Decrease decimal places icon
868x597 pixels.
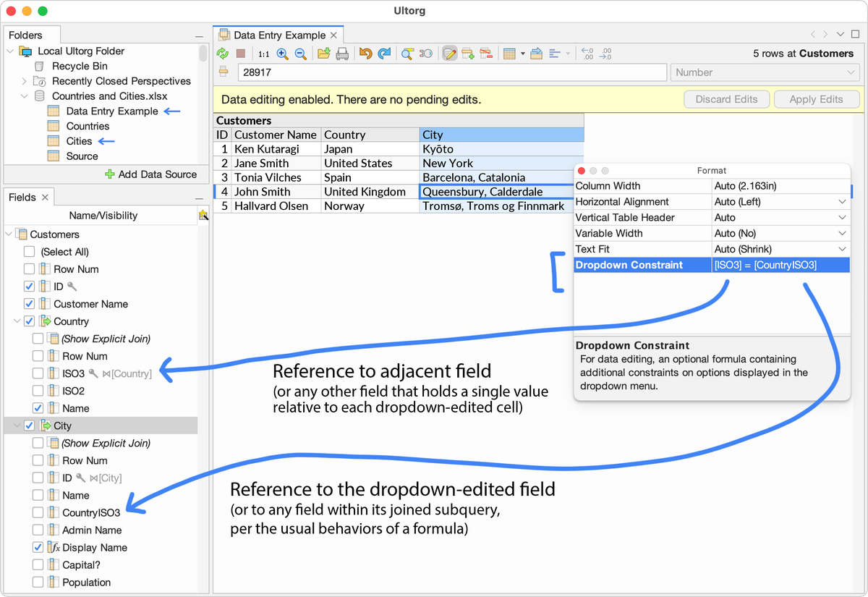pyautogui.click(x=587, y=54)
